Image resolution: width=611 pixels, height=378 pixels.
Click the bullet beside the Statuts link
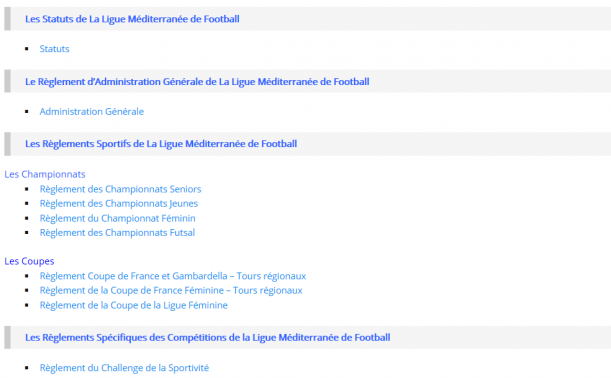(27, 49)
